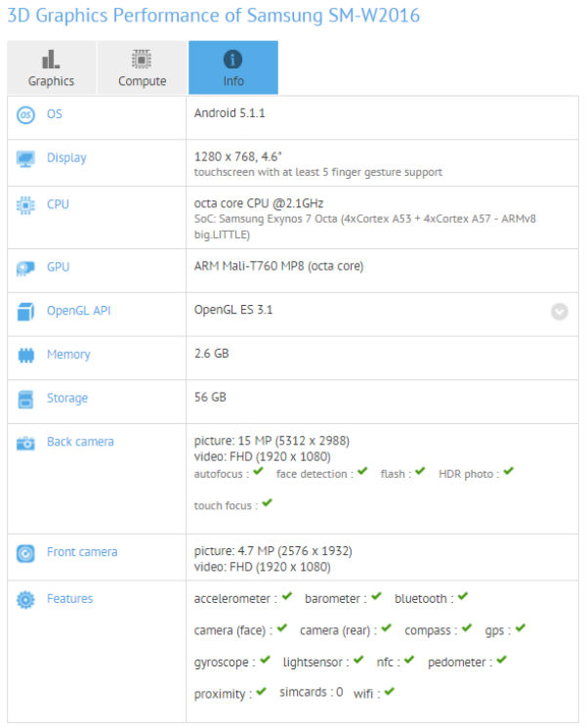This screenshot has width=586, height=728.
Task: Click the Features gear icon
Action: click(25, 600)
